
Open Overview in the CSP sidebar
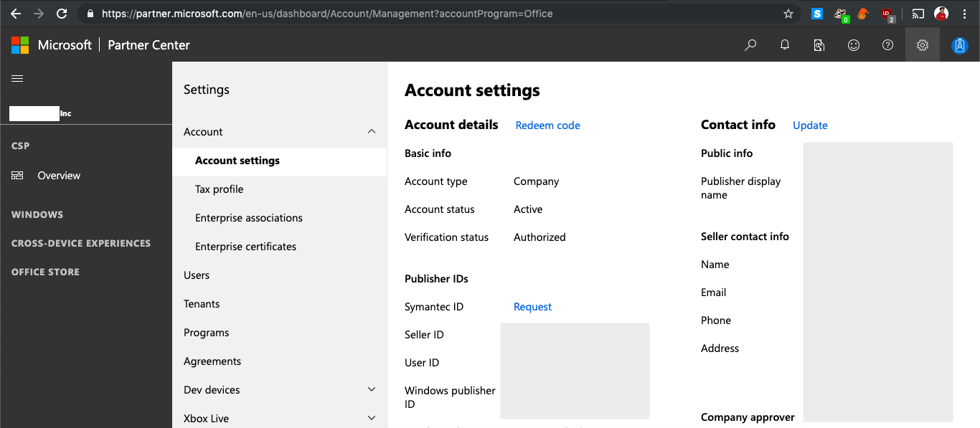coord(59,176)
